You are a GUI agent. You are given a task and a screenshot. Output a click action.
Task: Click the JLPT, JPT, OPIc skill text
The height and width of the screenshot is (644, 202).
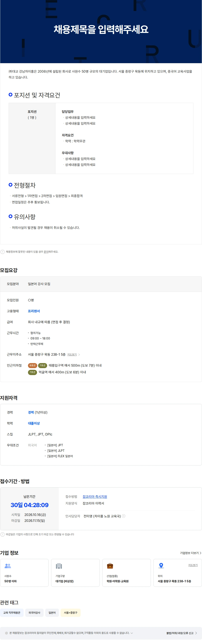click(x=40, y=434)
